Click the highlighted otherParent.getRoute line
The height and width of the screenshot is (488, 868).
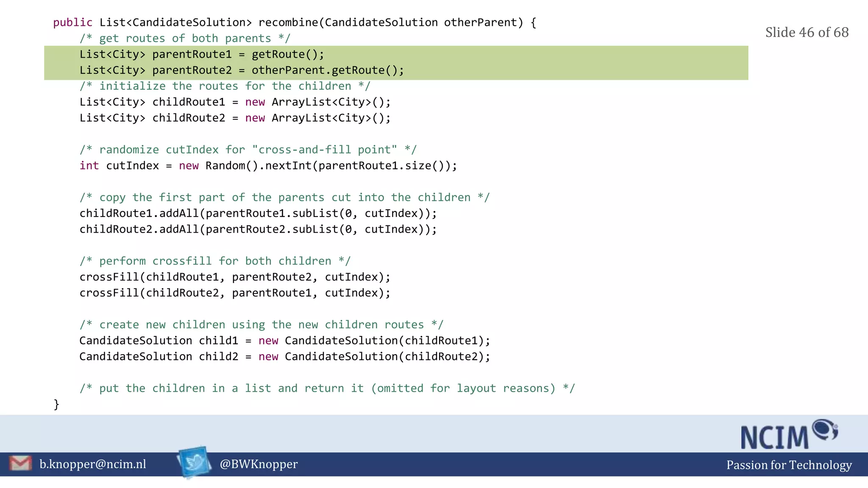pos(242,70)
